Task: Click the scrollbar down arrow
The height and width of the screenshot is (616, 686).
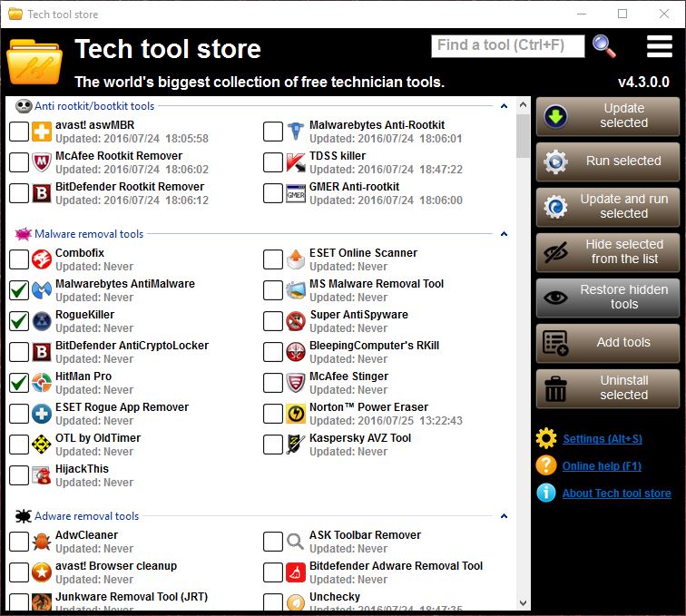Action: (x=523, y=603)
